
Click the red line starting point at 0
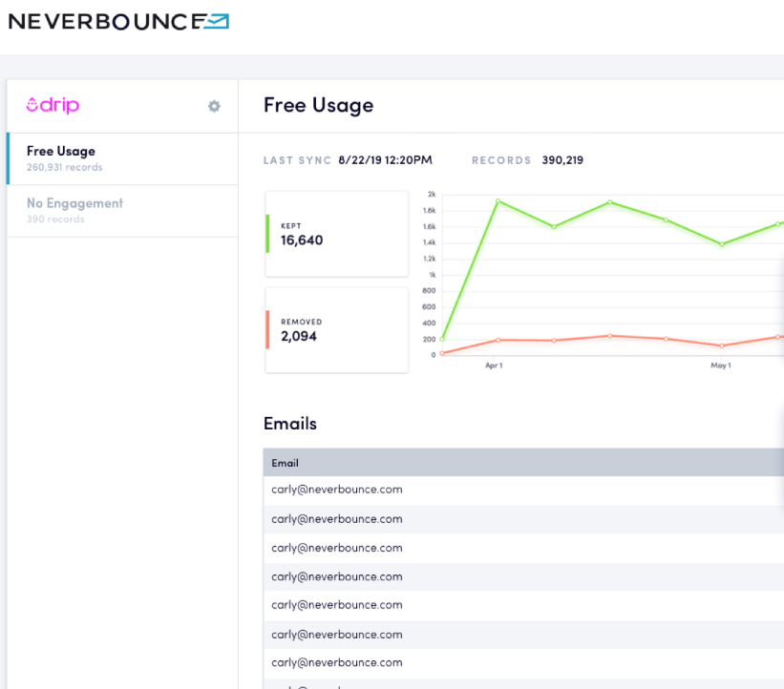point(442,354)
